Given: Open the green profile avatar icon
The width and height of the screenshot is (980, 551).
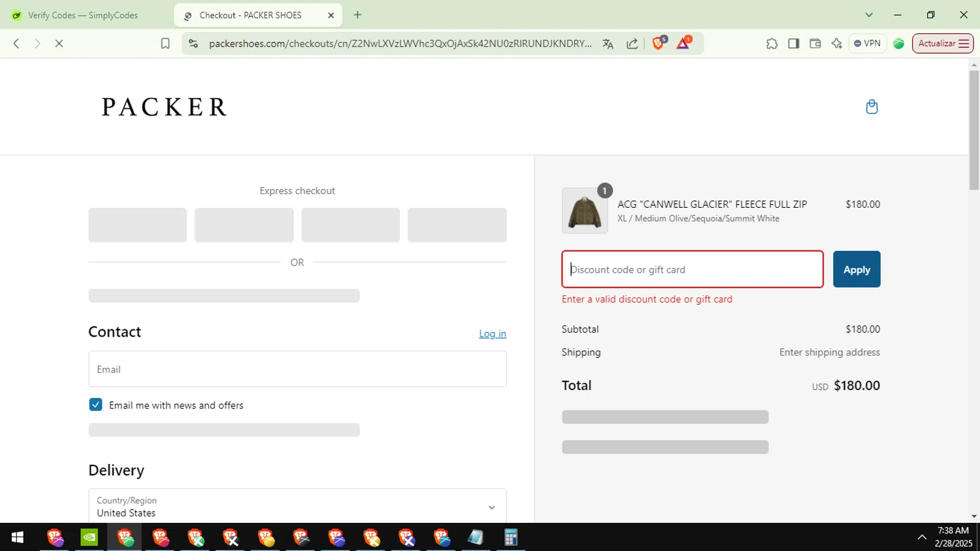Looking at the screenshot, I should pyautogui.click(x=899, y=44).
